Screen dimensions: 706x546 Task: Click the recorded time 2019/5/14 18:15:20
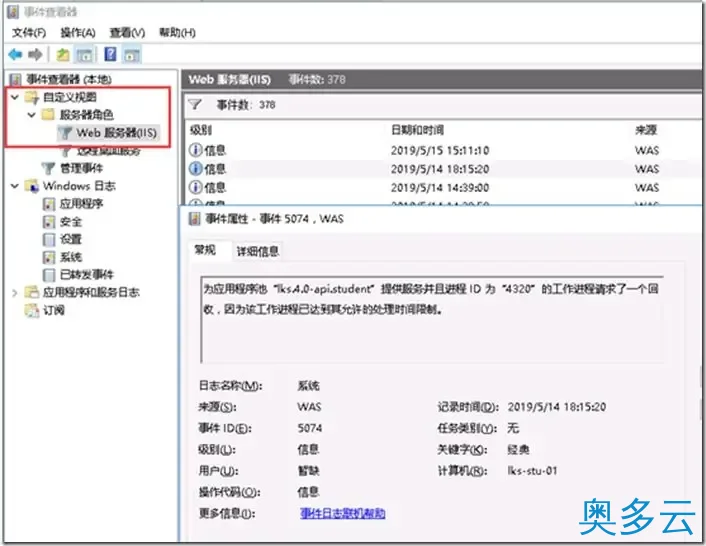pyautogui.click(x=557, y=406)
